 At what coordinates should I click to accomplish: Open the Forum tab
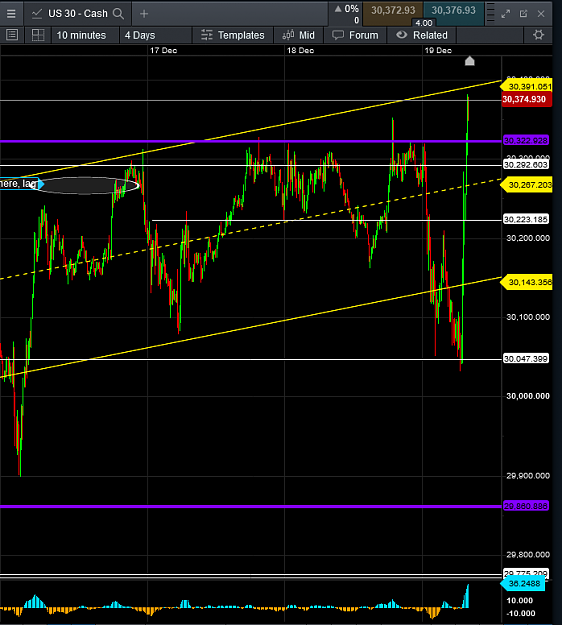pos(355,35)
